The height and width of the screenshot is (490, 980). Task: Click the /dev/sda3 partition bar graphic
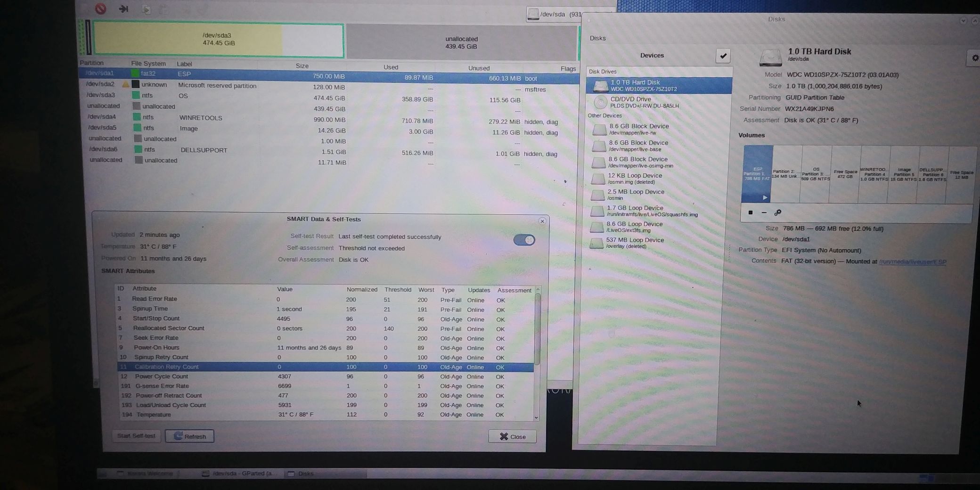point(218,40)
